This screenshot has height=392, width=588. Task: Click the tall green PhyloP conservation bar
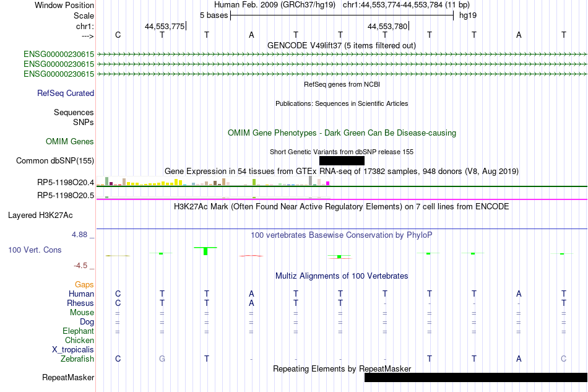coord(205,251)
